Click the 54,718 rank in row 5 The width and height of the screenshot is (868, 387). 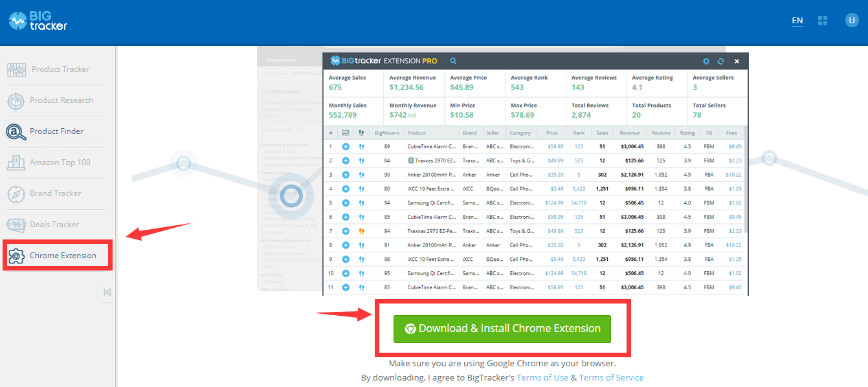pos(579,203)
